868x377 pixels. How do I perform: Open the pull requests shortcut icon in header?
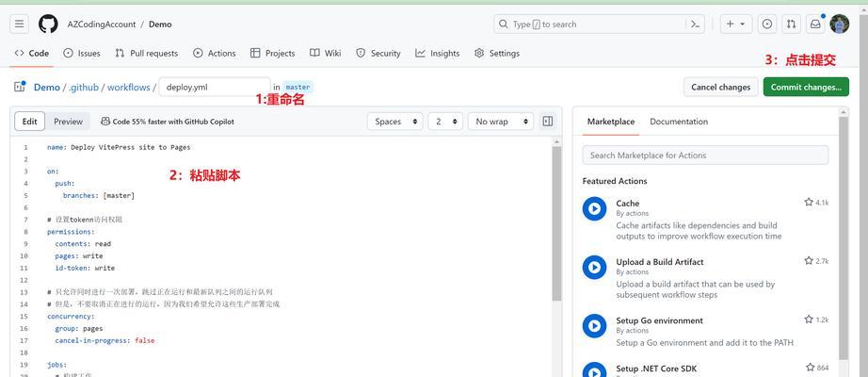(x=791, y=24)
